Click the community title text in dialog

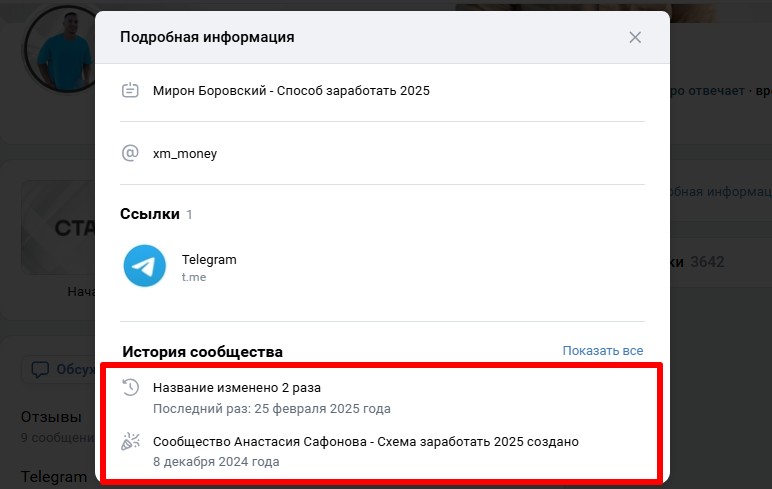pos(291,91)
